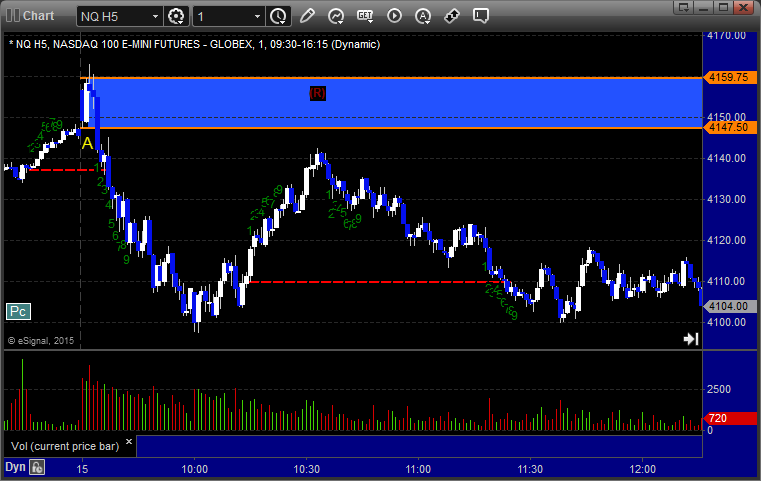
Task: Click the Vol (current price bar) label
Action: click(x=65, y=446)
